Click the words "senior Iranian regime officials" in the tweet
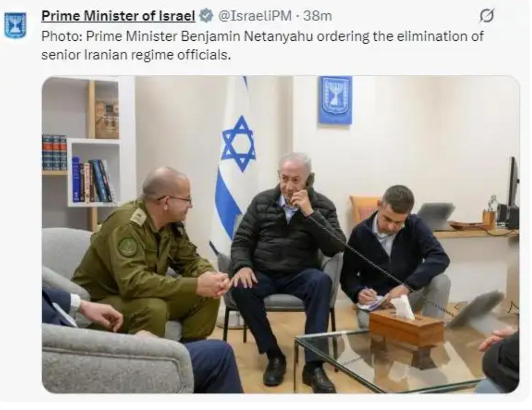The width and height of the screenshot is (532, 410). coord(135,54)
